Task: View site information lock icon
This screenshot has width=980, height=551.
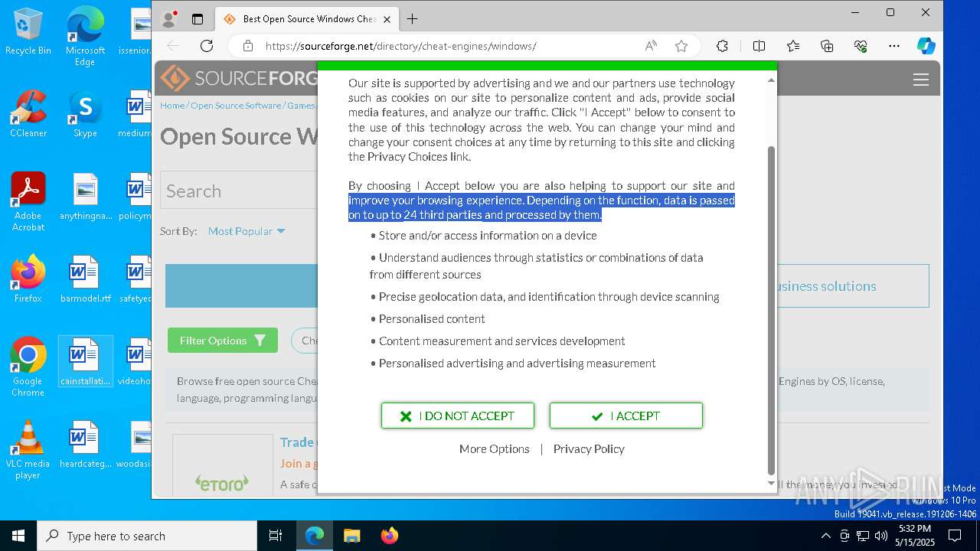Action: click(247, 46)
